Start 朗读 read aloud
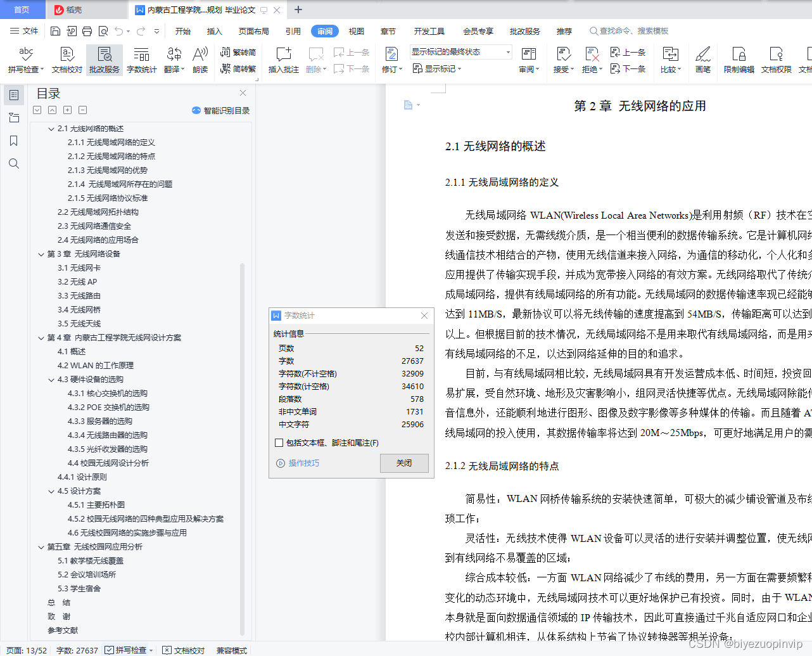 pyautogui.click(x=200, y=60)
